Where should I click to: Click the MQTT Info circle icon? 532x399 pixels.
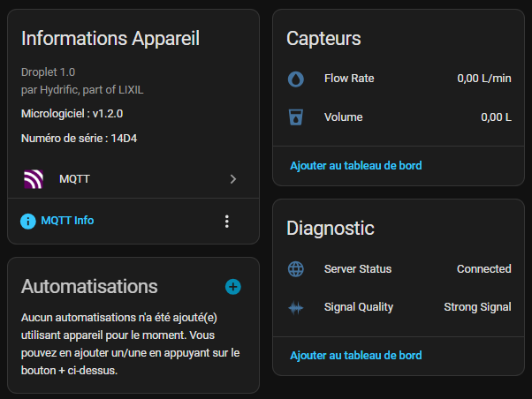pyautogui.click(x=28, y=222)
